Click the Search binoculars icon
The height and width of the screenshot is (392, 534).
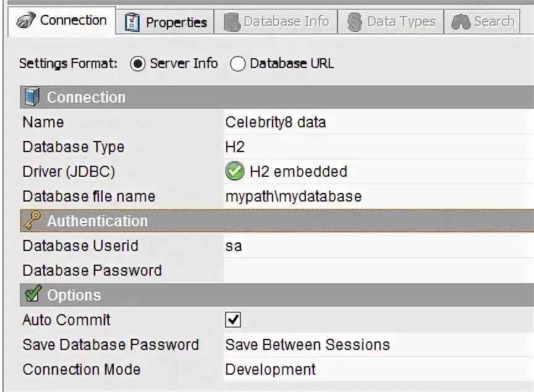pyautogui.click(x=460, y=22)
